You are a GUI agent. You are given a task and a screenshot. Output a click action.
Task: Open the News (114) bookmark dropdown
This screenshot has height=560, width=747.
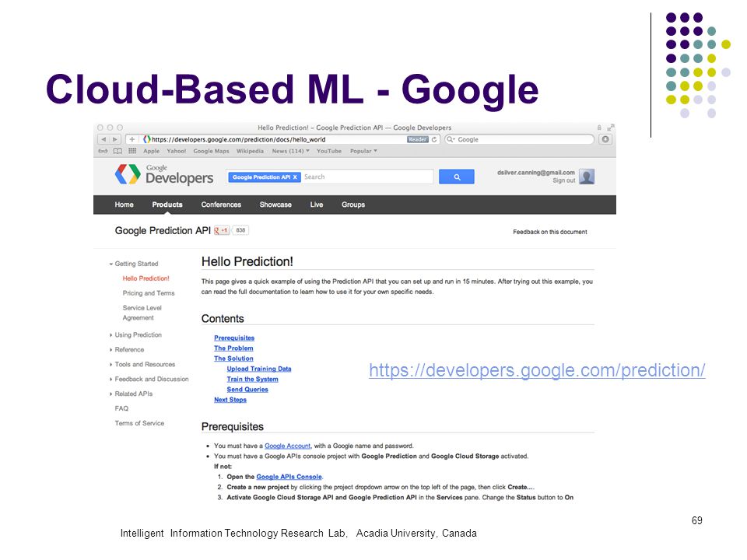coord(290,151)
